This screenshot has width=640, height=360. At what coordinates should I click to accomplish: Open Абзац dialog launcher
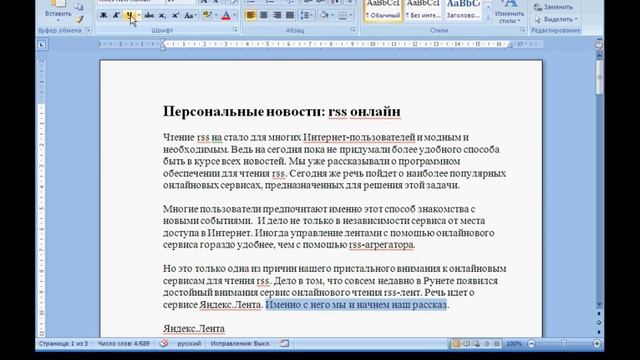(353, 30)
